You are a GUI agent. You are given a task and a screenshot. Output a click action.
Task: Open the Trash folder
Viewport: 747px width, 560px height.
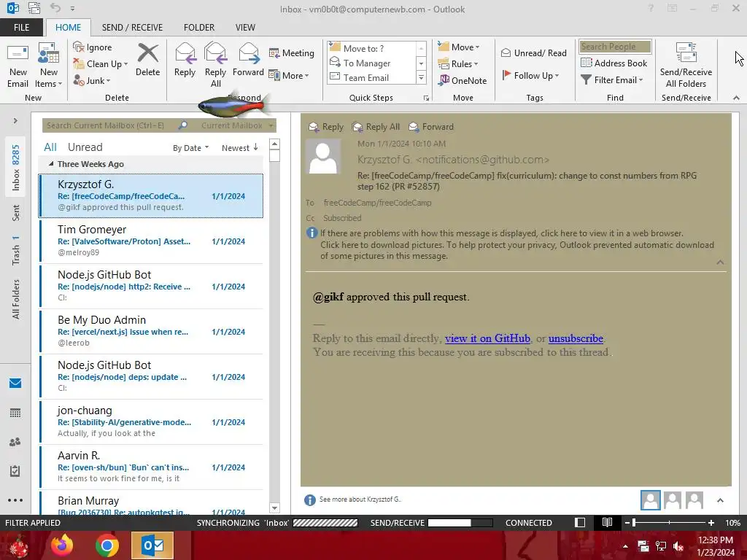pyautogui.click(x=16, y=251)
